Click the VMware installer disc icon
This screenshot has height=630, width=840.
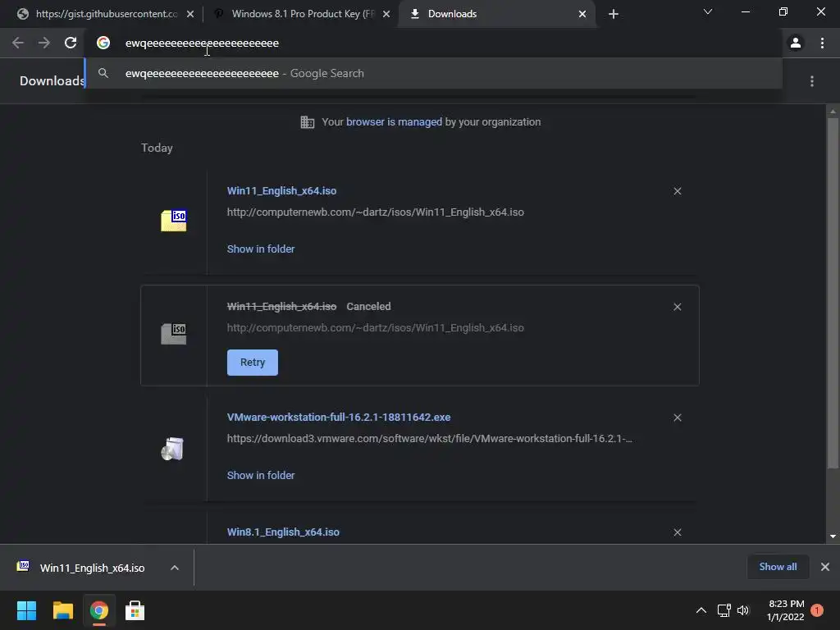click(x=172, y=449)
